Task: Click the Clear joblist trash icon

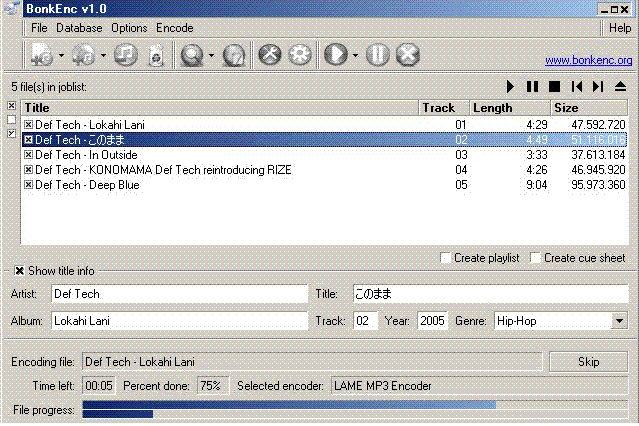Action: coord(156,55)
